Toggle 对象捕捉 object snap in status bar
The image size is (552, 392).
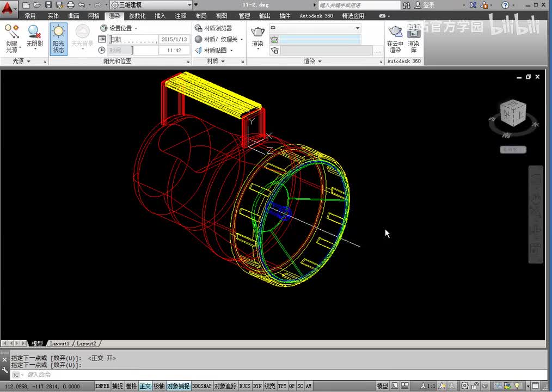(x=178, y=386)
